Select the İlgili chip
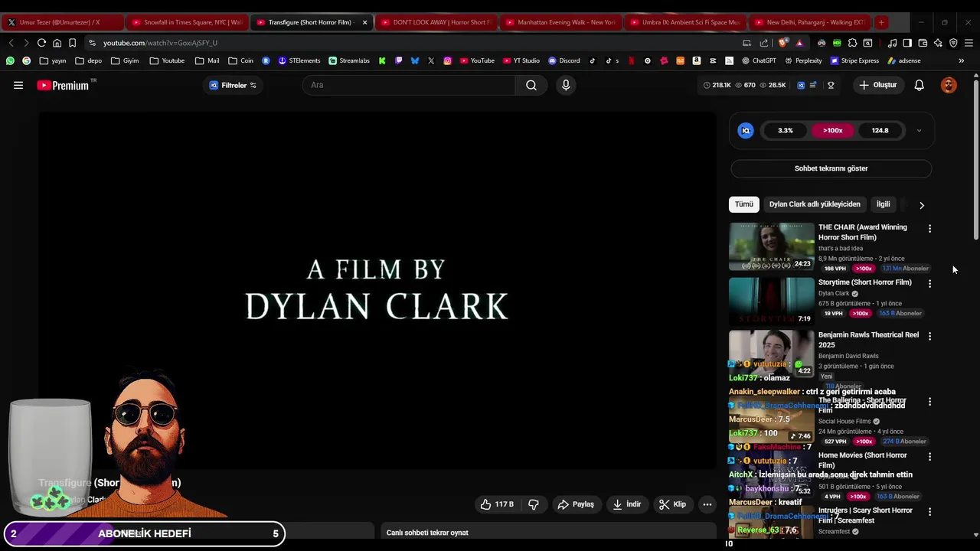Image resolution: width=980 pixels, height=551 pixels. pyautogui.click(x=884, y=204)
